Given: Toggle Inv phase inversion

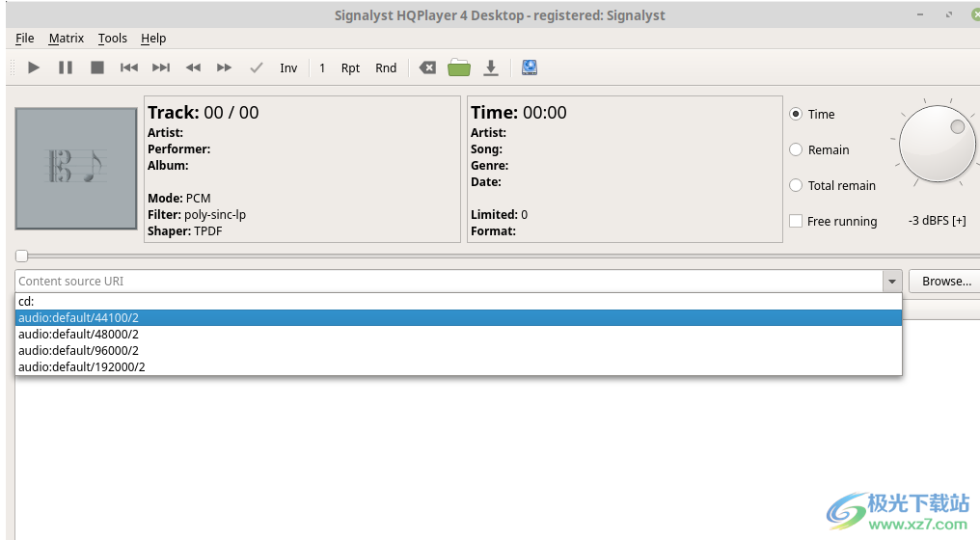Looking at the screenshot, I should coord(288,68).
